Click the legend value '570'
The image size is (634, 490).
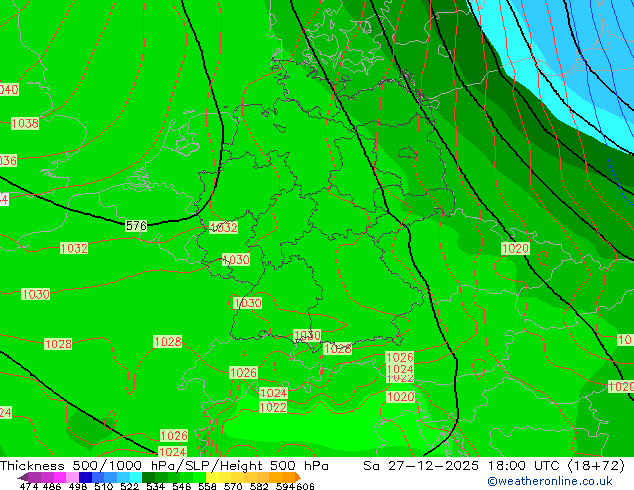click(x=233, y=486)
